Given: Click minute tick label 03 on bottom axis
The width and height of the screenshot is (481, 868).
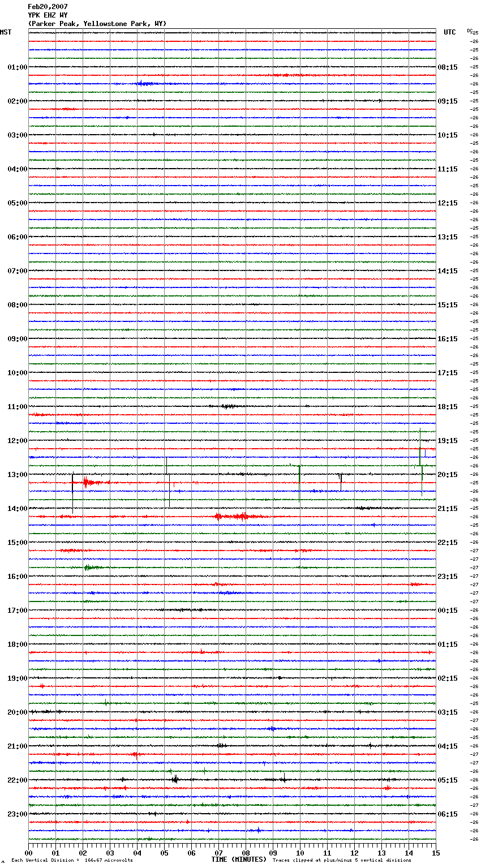Looking at the screenshot, I should pos(110,853).
